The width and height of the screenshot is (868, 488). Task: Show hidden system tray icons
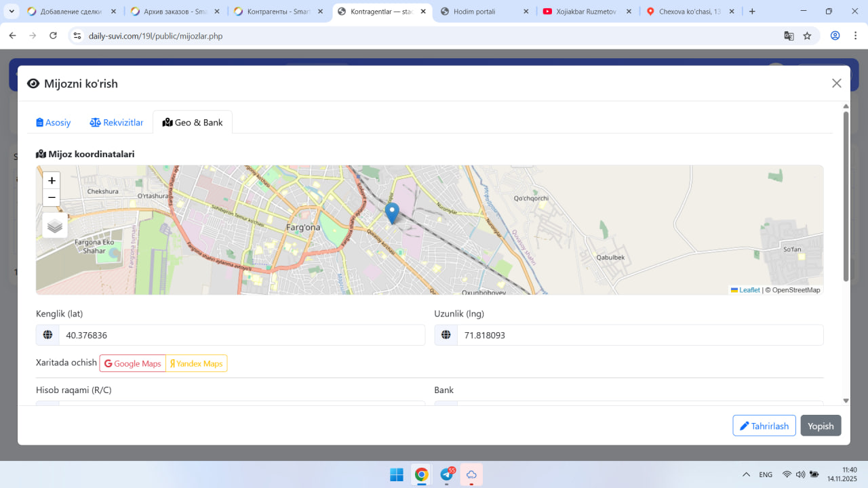pos(746,474)
